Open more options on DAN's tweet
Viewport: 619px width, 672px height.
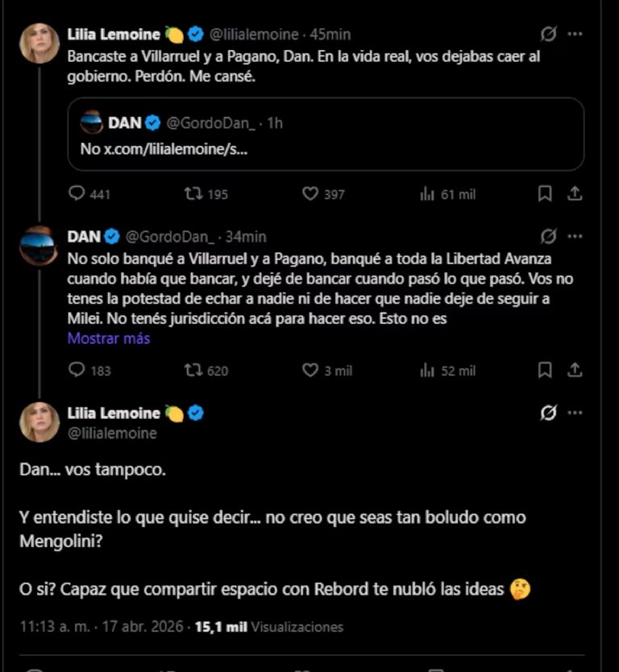click(x=575, y=237)
